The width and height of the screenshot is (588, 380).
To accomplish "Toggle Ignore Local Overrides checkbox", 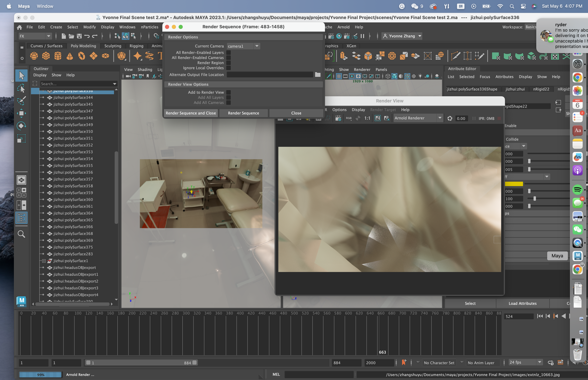I will tap(228, 68).
